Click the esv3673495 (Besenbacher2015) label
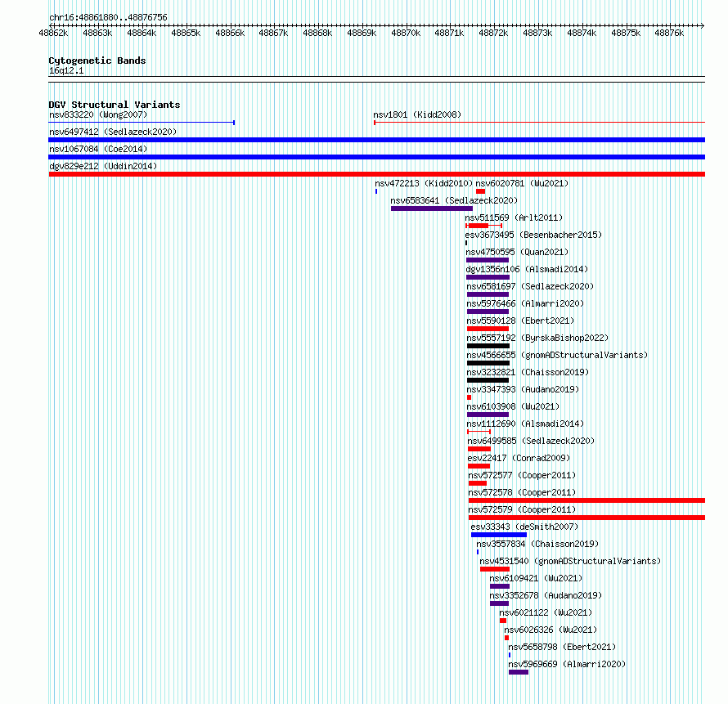The image size is (728, 704). (x=533, y=235)
